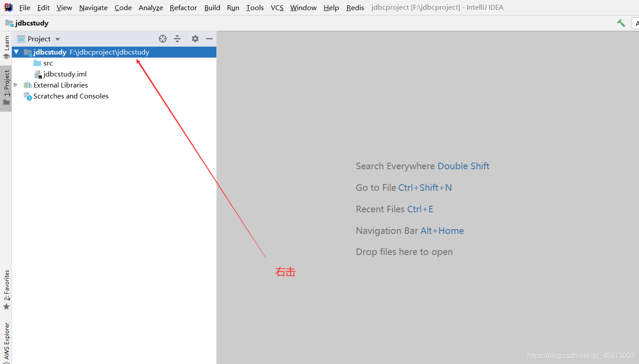Open the Project panel settings gear
639x364 pixels.
195,39
